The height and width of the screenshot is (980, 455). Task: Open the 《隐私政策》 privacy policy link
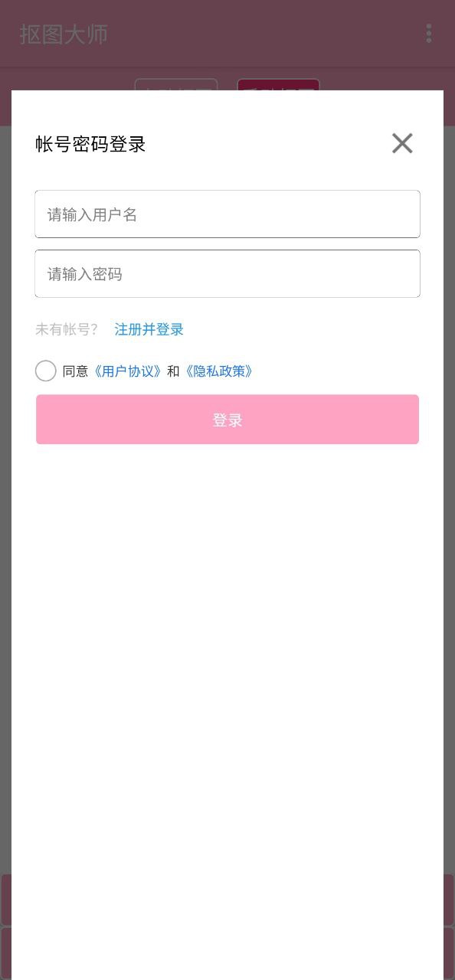click(218, 371)
